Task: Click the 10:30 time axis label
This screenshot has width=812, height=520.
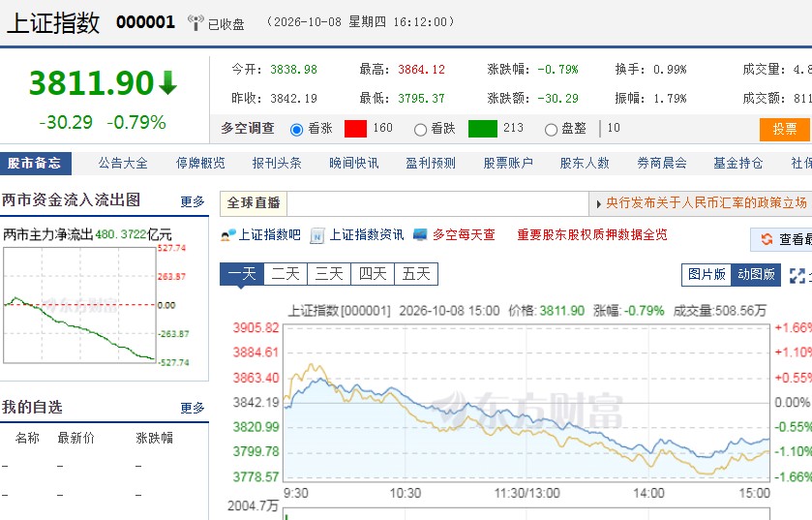Action: click(x=405, y=493)
